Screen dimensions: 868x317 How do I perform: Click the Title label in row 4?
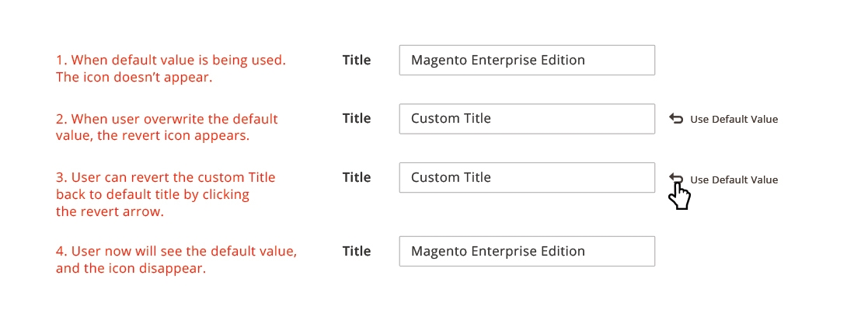pyautogui.click(x=357, y=251)
